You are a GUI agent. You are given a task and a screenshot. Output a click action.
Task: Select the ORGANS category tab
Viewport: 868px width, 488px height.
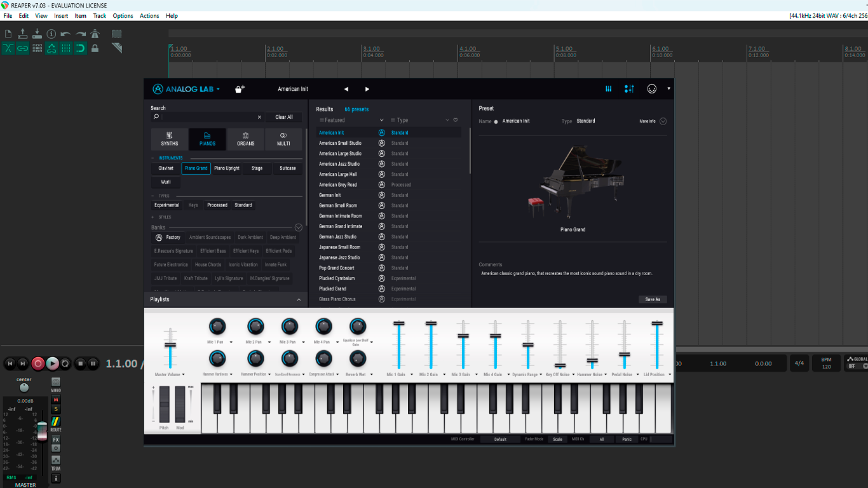245,139
